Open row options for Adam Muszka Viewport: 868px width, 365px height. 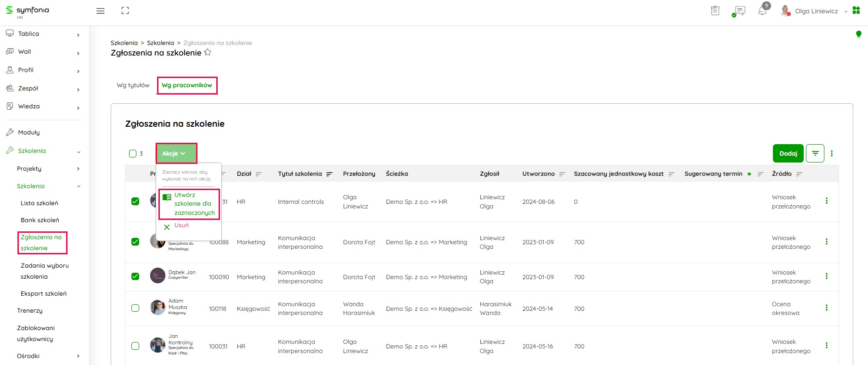(x=826, y=308)
